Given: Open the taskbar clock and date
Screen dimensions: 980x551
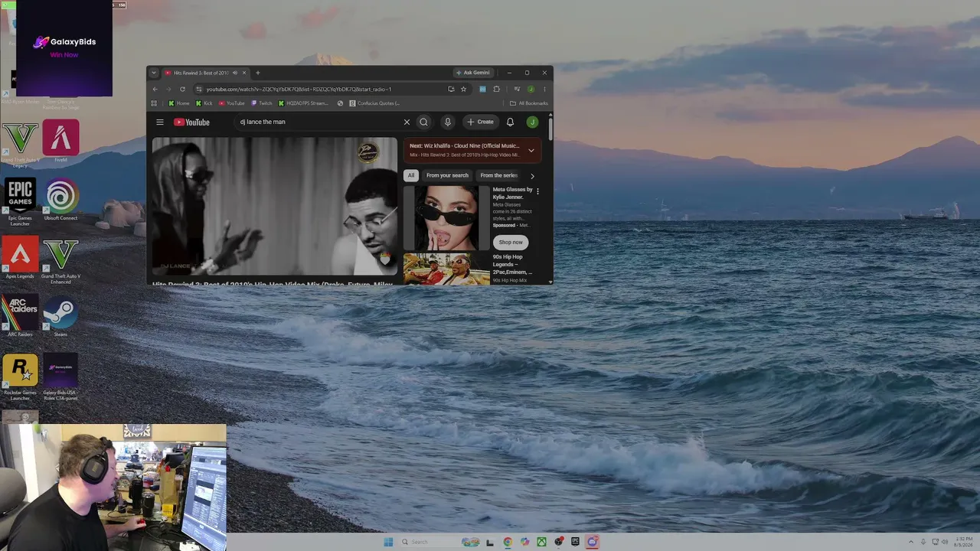Looking at the screenshot, I should pos(964,542).
